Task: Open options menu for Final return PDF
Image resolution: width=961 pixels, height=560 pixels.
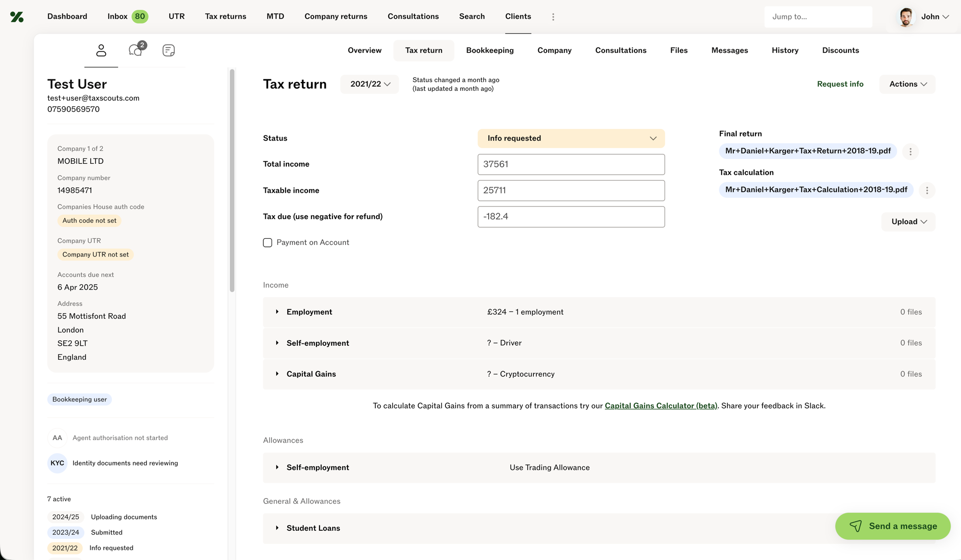Action: (910, 151)
